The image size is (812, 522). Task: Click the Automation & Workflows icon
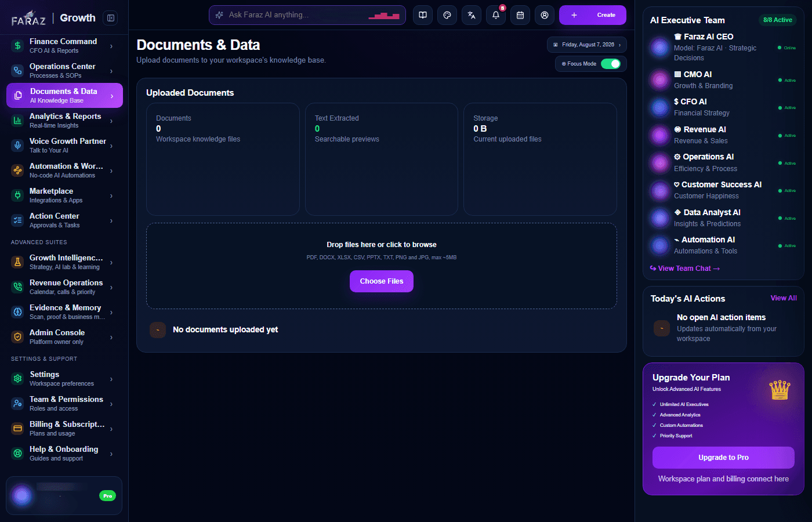click(17, 171)
